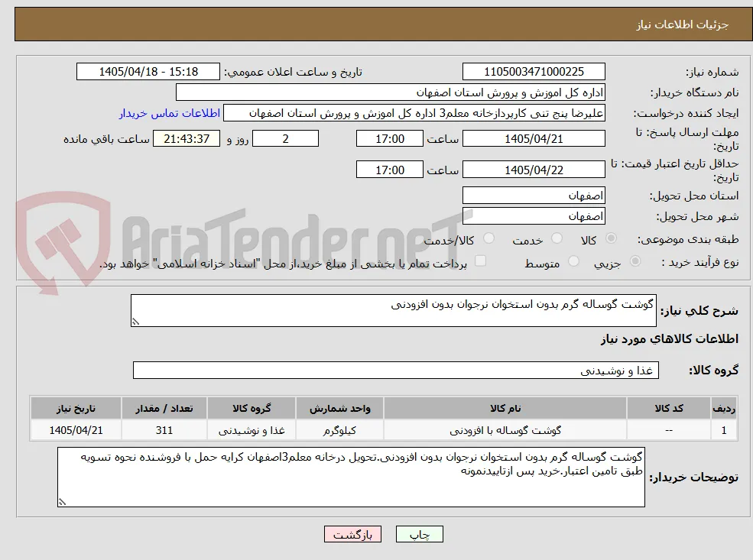The height and width of the screenshot is (560, 753).
Task: Click the item name گوشت گوساله با افزودنی cell
Action: [x=505, y=430]
